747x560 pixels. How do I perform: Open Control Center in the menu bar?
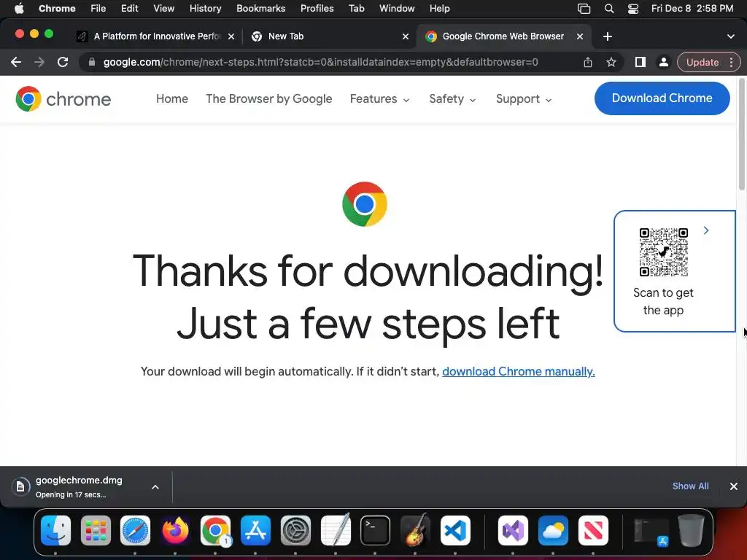633,9
